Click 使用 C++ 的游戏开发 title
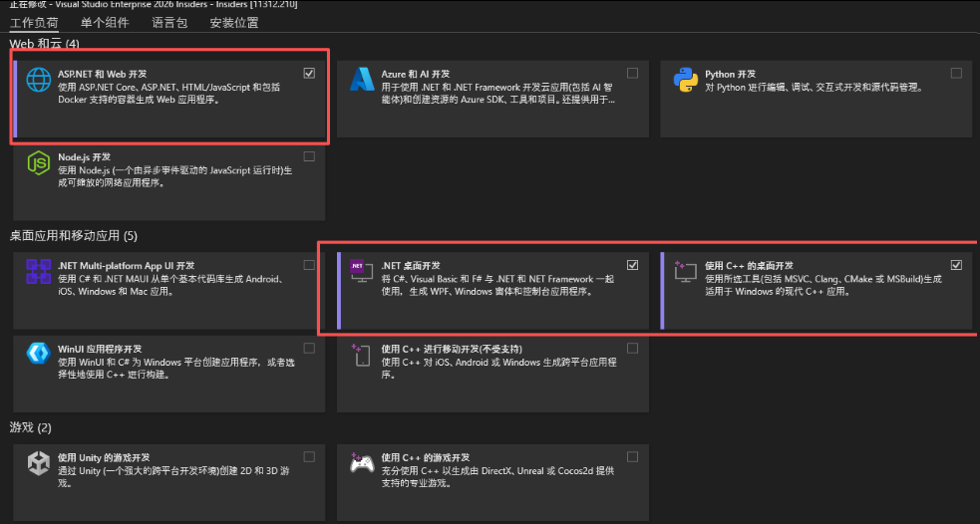Screen dimensions: 980x524 point(426,457)
